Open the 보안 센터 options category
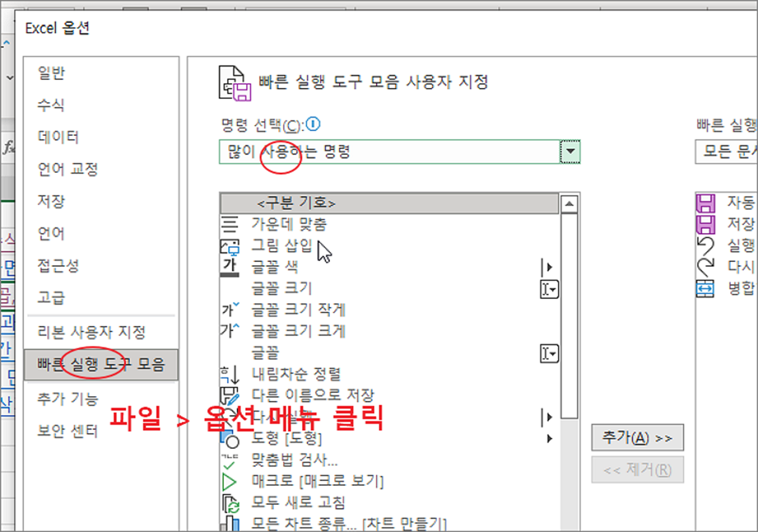Screen dimensions: 758x532 tap(67, 431)
